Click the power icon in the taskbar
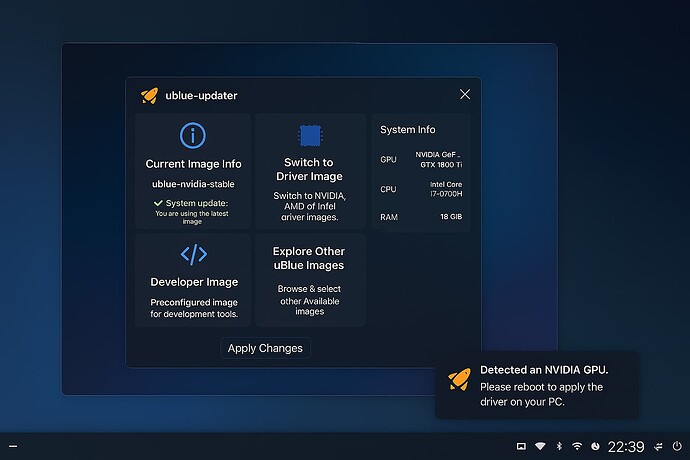 point(677,446)
